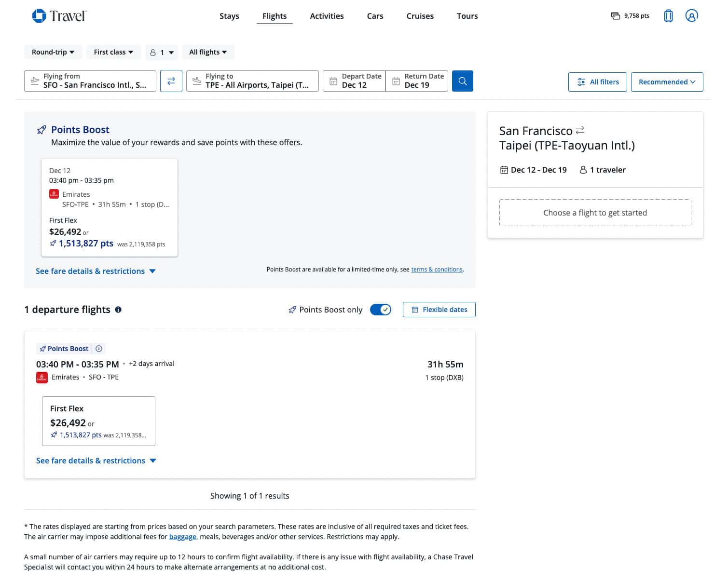Go to the Cruises tab
Viewport: 728px width, 583px height.
[420, 16]
